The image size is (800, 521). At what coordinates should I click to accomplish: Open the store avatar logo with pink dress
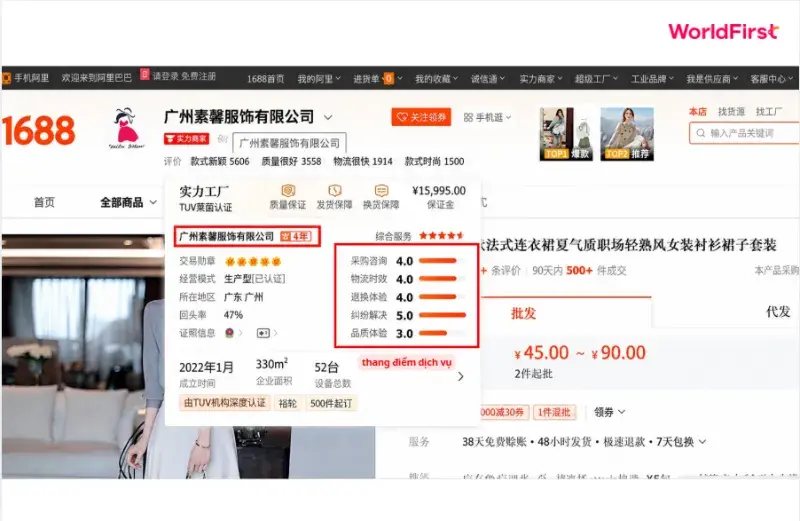(x=127, y=128)
